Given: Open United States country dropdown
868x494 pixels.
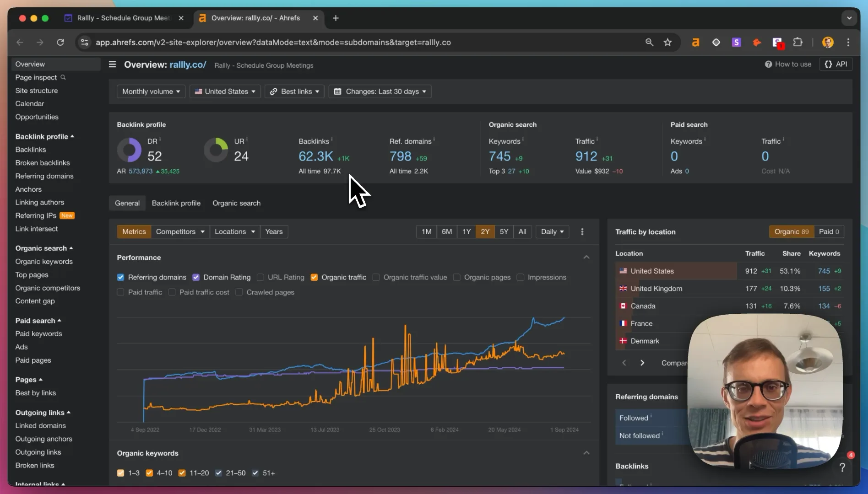Looking at the screenshot, I should (225, 91).
